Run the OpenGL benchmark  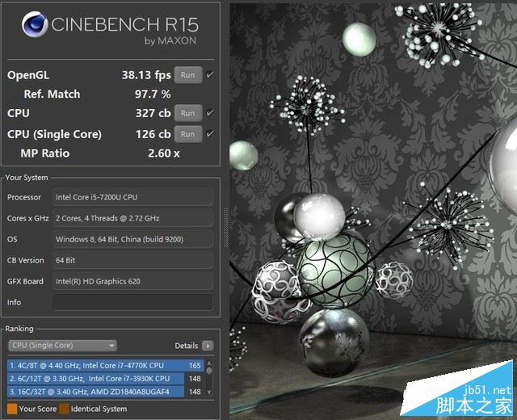tap(188, 75)
